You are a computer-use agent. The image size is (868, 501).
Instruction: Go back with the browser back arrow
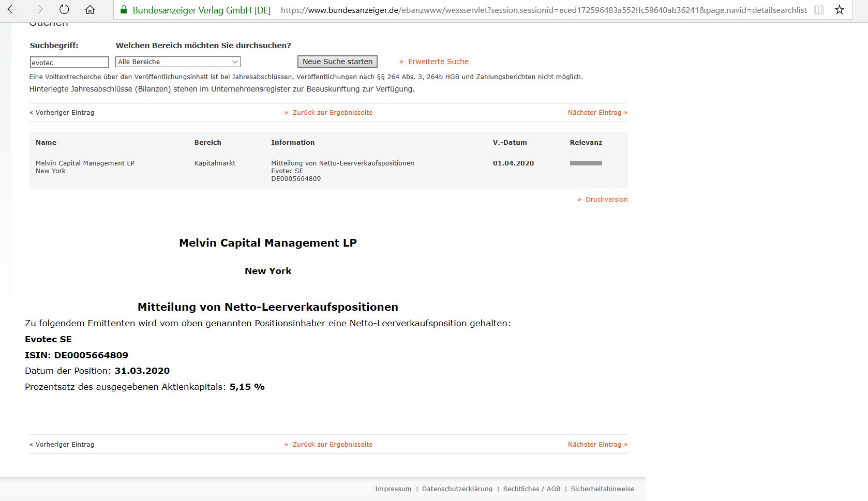[12, 9]
